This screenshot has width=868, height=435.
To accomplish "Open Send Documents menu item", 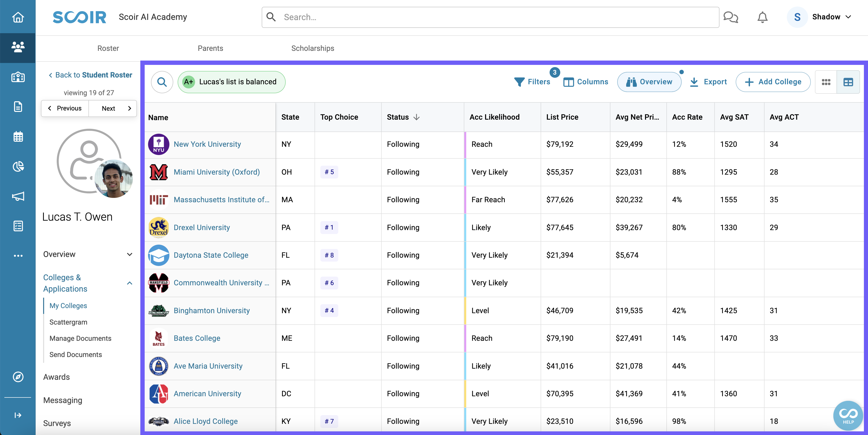I will [x=75, y=355].
